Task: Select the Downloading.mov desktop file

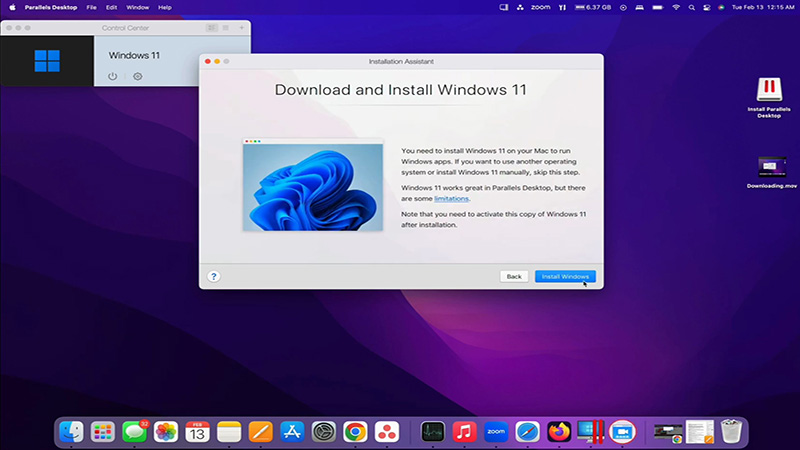Action: (771, 172)
